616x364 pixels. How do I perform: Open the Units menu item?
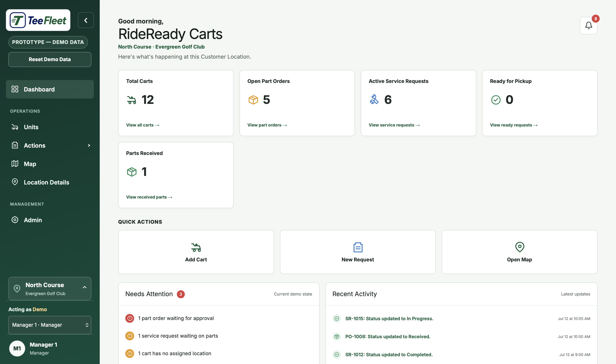pos(50,127)
